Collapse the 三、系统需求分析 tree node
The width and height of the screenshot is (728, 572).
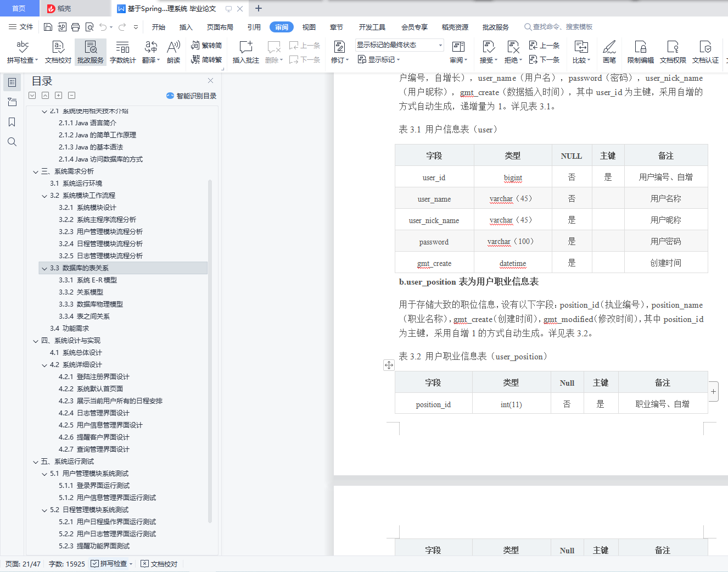tap(36, 171)
